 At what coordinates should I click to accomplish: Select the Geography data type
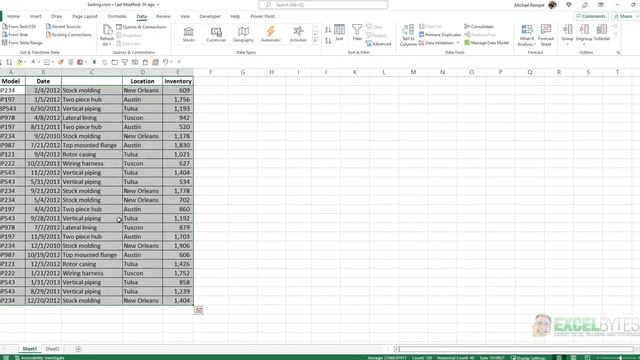pyautogui.click(x=243, y=34)
